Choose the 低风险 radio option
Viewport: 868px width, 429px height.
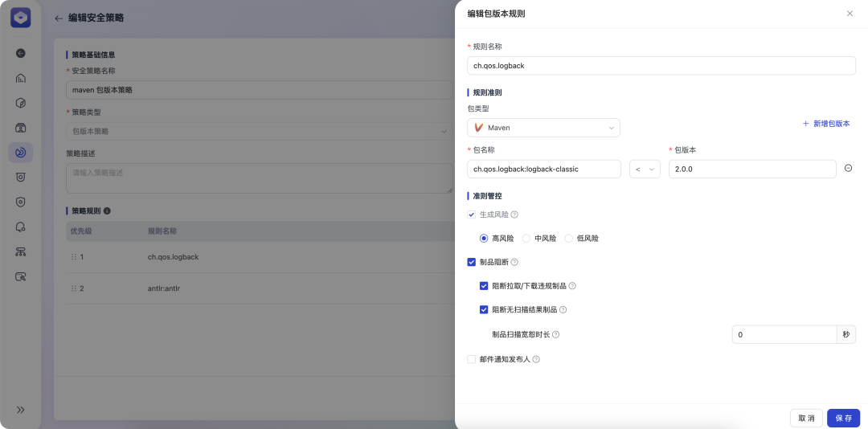pyautogui.click(x=569, y=239)
